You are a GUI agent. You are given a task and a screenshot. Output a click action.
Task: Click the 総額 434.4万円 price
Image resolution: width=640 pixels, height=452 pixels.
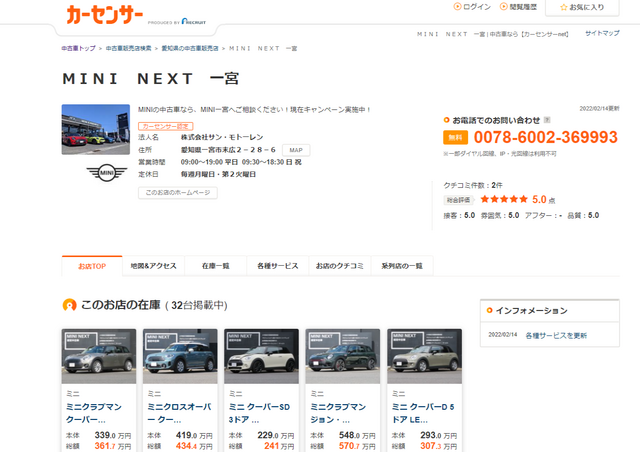click(194, 446)
